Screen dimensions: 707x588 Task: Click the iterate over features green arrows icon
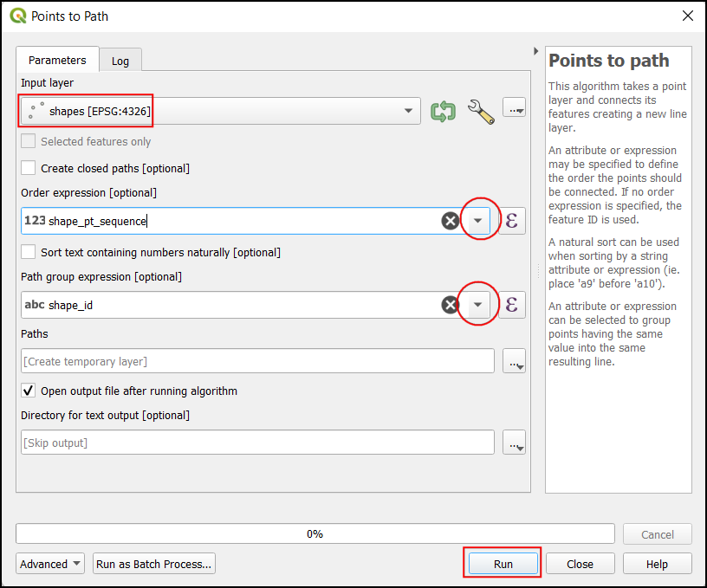point(443,111)
